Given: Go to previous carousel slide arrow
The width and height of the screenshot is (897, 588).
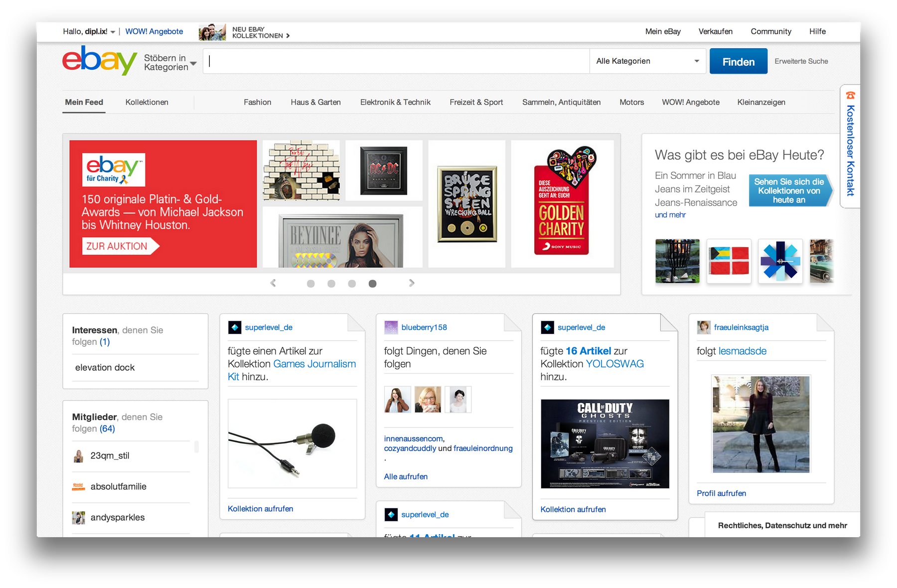Looking at the screenshot, I should tap(273, 283).
